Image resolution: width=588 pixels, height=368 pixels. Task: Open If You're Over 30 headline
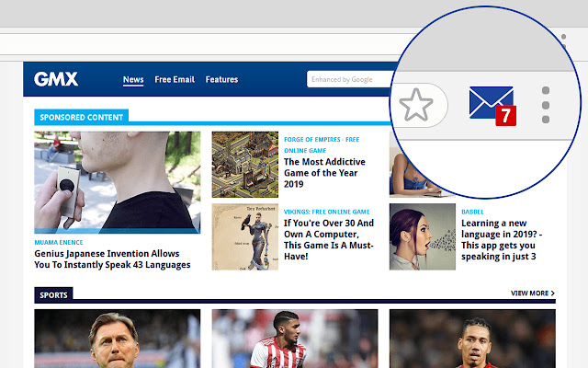click(x=329, y=239)
